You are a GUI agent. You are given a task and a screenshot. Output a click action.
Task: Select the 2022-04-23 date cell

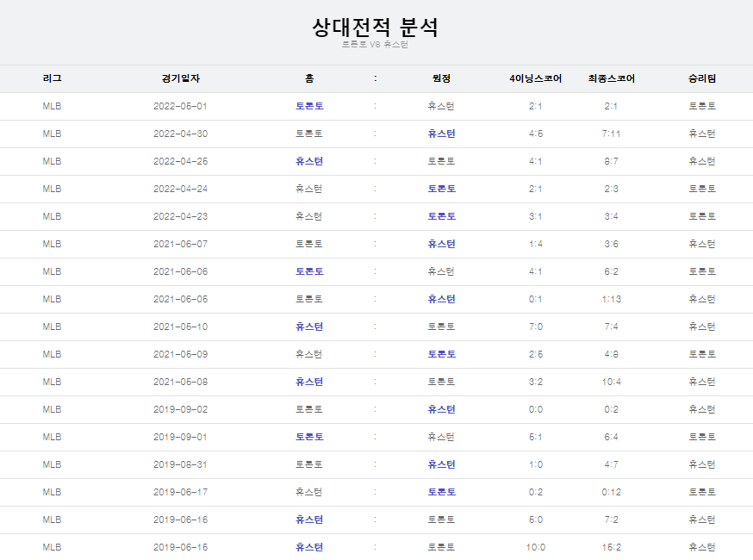[181, 216]
